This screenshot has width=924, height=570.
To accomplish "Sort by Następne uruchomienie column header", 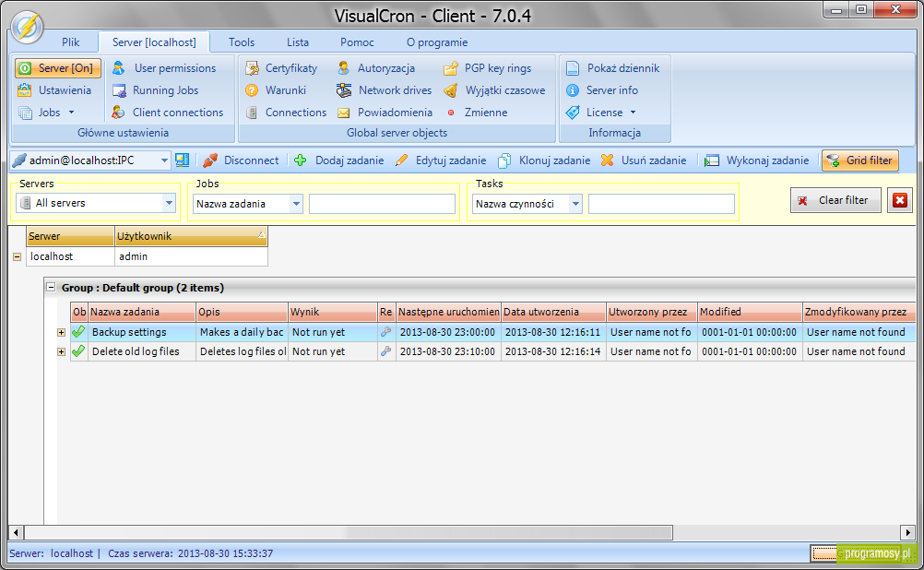I will pyautogui.click(x=448, y=312).
